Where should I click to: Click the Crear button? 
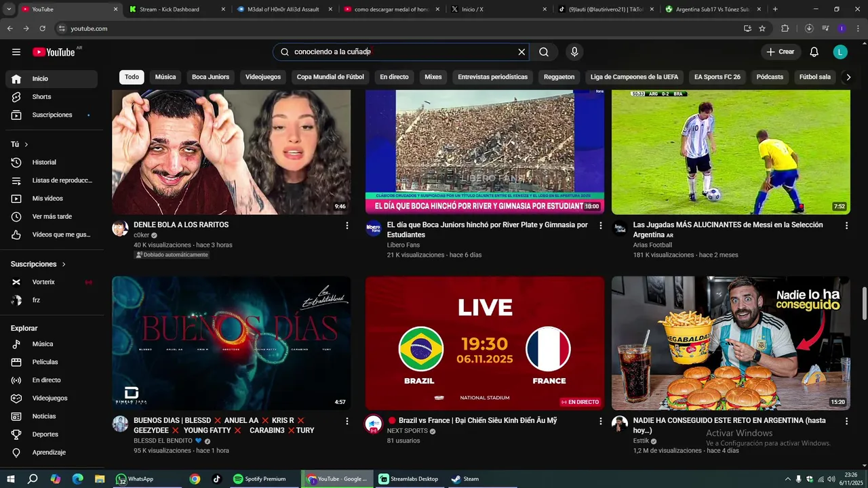[x=780, y=52]
